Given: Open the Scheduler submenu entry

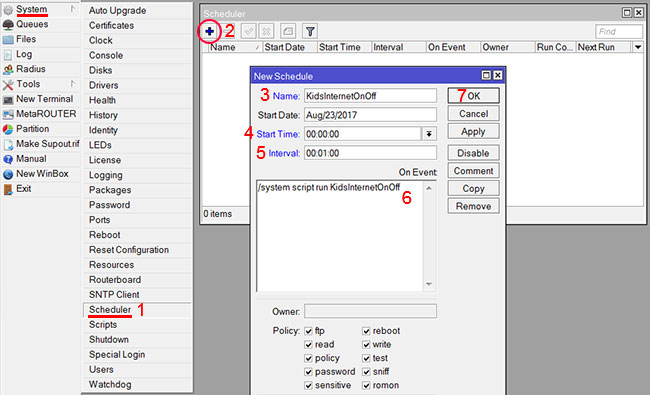Looking at the screenshot, I should pyautogui.click(x=137, y=310).
